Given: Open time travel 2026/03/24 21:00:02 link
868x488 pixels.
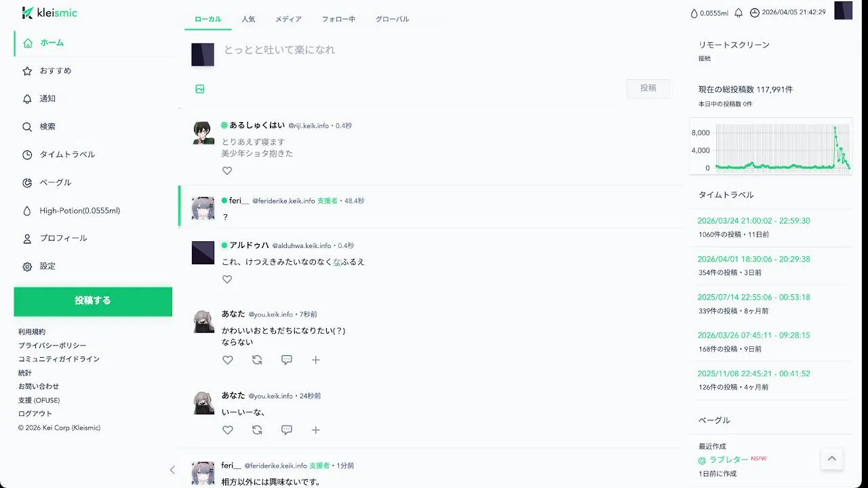Looking at the screenshot, I should pos(753,221).
